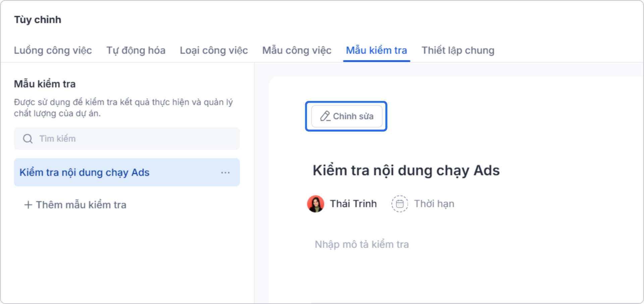
Task: Select the Mẫu kiểm tra tab
Action: pyautogui.click(x=376, y=50)
